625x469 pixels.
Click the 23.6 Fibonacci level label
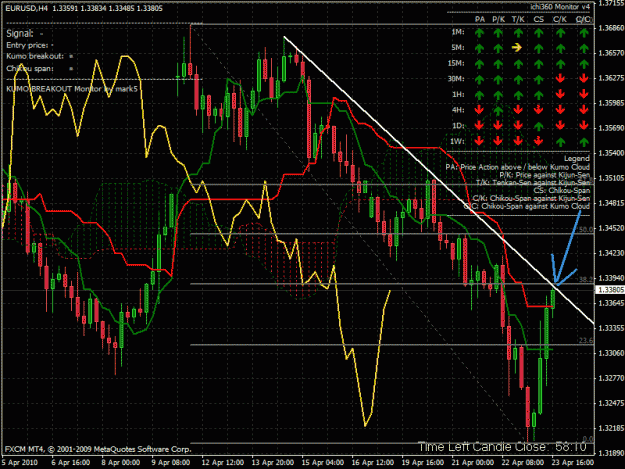586,340
